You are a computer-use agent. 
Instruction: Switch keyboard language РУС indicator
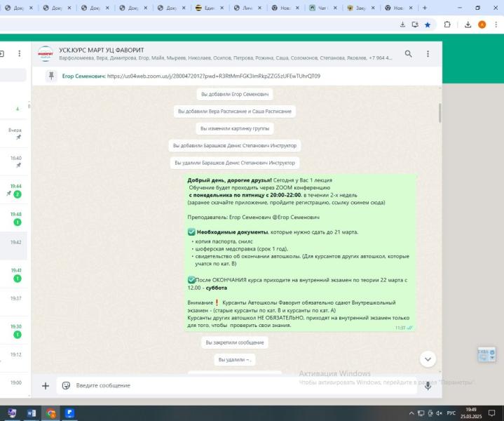[451, 413]
